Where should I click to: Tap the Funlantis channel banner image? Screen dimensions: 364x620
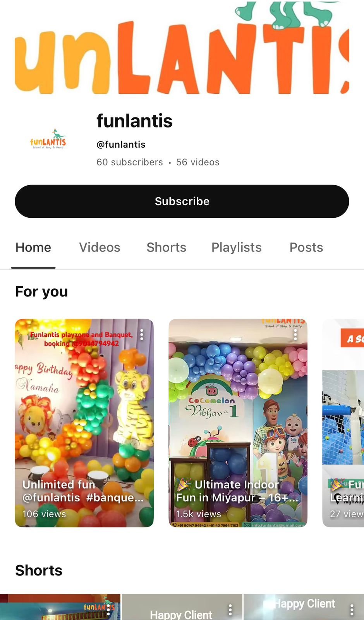pyautogui.click(x=182, y=47)
